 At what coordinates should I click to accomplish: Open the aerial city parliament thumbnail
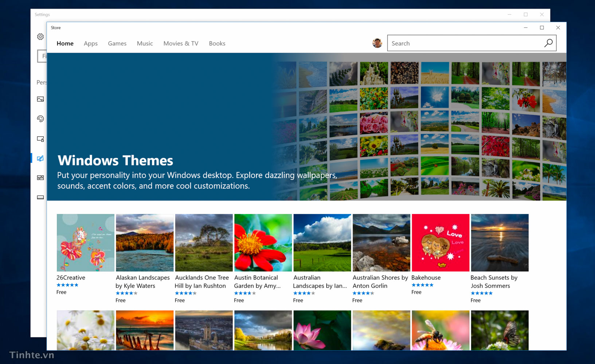(x=204, y=330)
